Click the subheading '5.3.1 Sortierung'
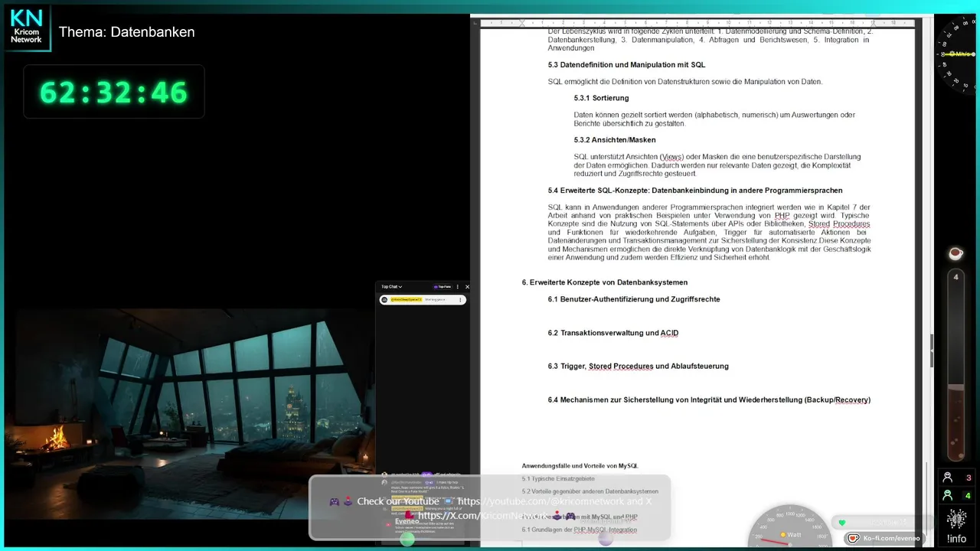 click(x=601, y=98)
